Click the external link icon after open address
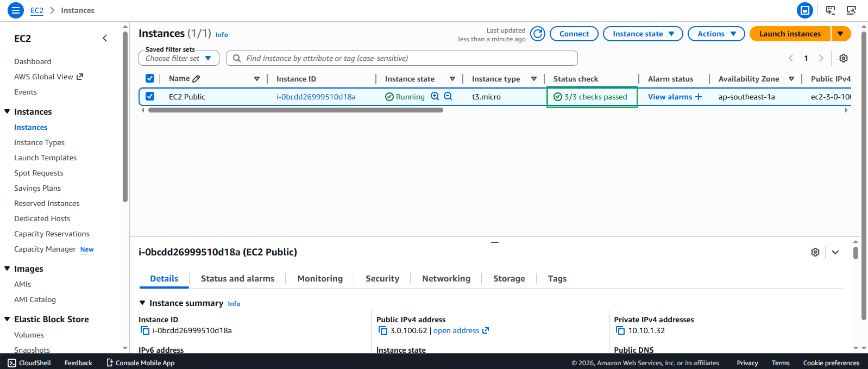Image resolution: width=868 pixels, height=369 pixels. pyautogui.click(x=486, y=330)
